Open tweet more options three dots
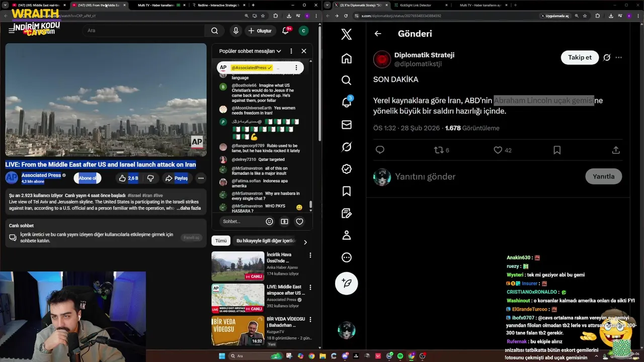The image size is (644, 362). coord(619,57)
